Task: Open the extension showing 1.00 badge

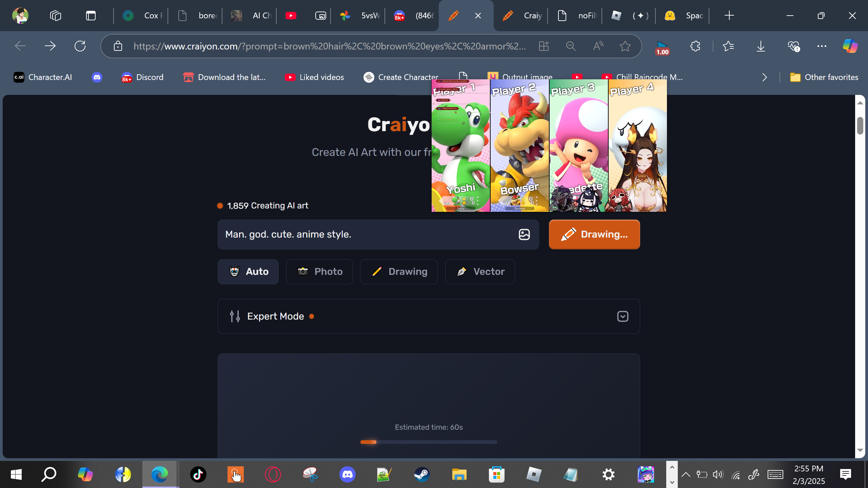Action: coord(662,48)
